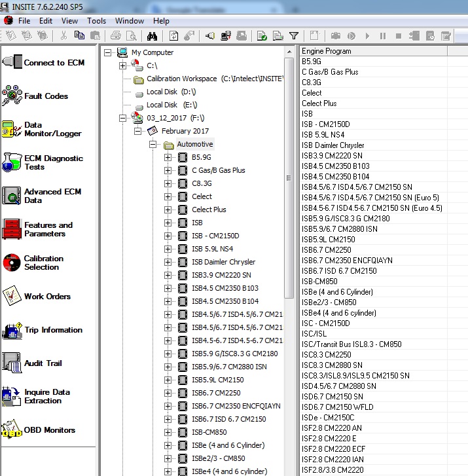Expand the Celect Plus tree node

pos(168,210)
